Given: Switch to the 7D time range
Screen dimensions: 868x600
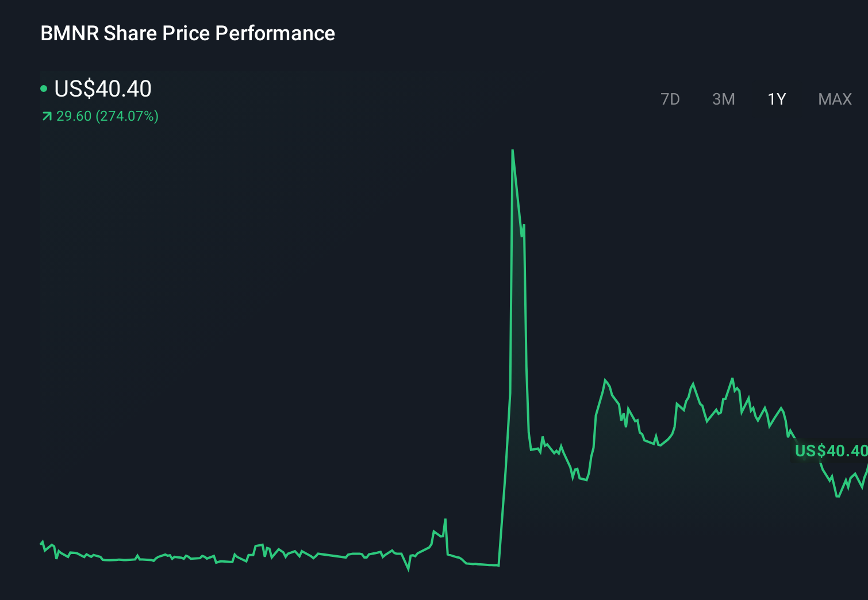Looking at the screenshot, I should [x=670, y=99].
